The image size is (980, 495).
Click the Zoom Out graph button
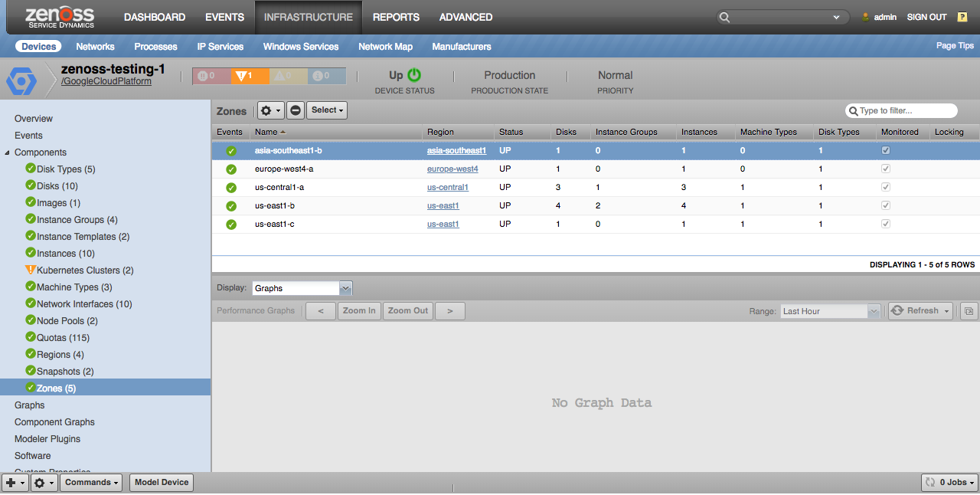click(408, 311)
